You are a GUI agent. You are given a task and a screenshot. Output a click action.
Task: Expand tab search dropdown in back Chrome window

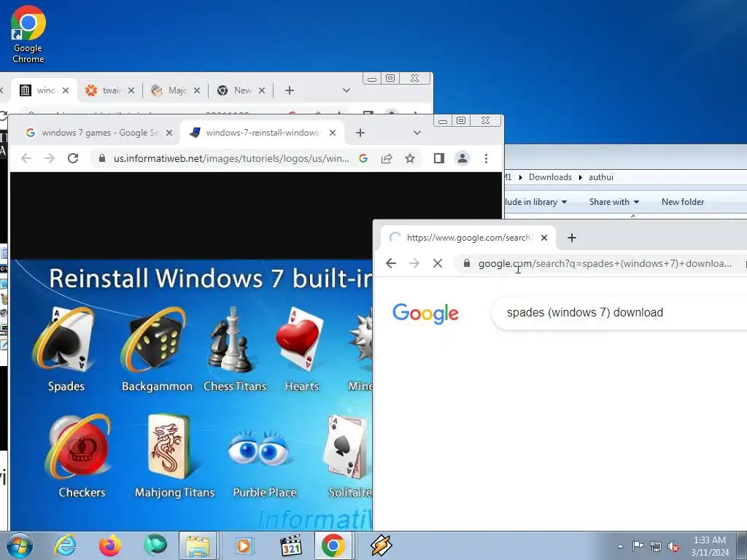pyautogui.click(x=347, y=90)
